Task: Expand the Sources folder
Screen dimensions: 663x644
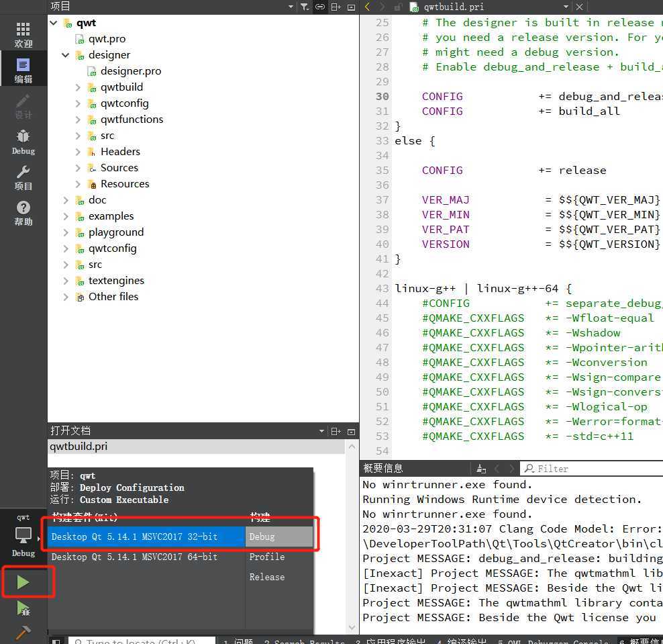Action: click(x=78, y=168)
